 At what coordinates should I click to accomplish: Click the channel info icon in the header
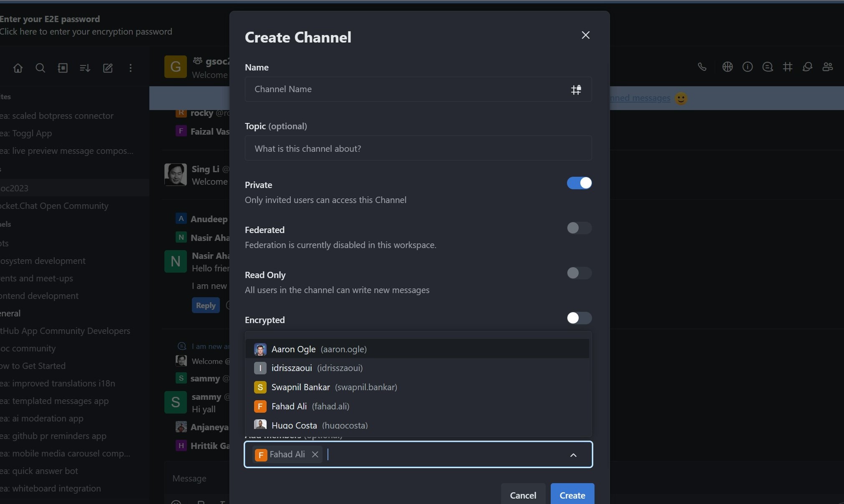748,67
